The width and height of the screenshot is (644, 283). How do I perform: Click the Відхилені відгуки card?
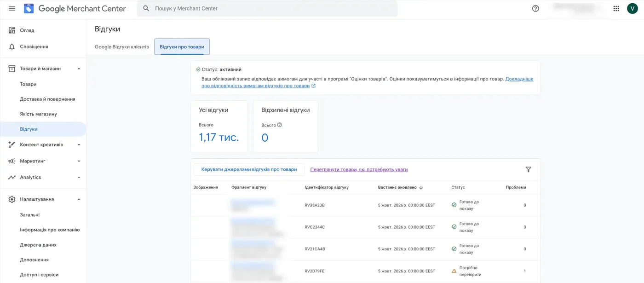(x=286, y=127)
